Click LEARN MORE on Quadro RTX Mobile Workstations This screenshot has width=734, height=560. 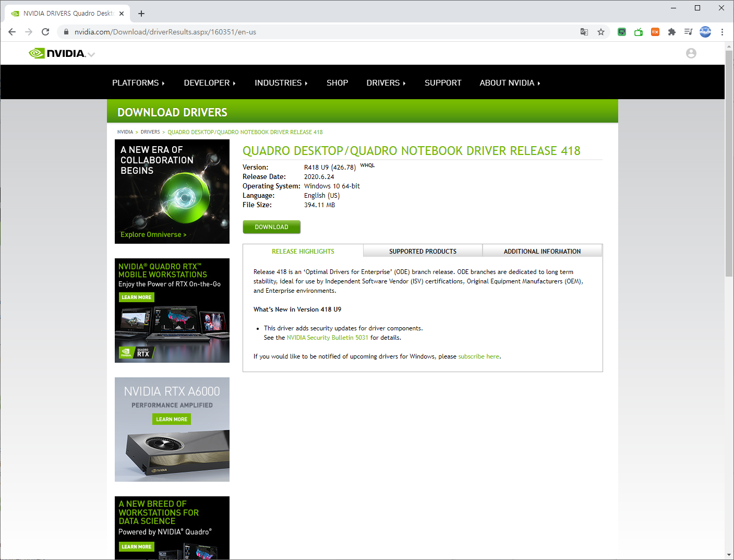click(x=137, y=297)
